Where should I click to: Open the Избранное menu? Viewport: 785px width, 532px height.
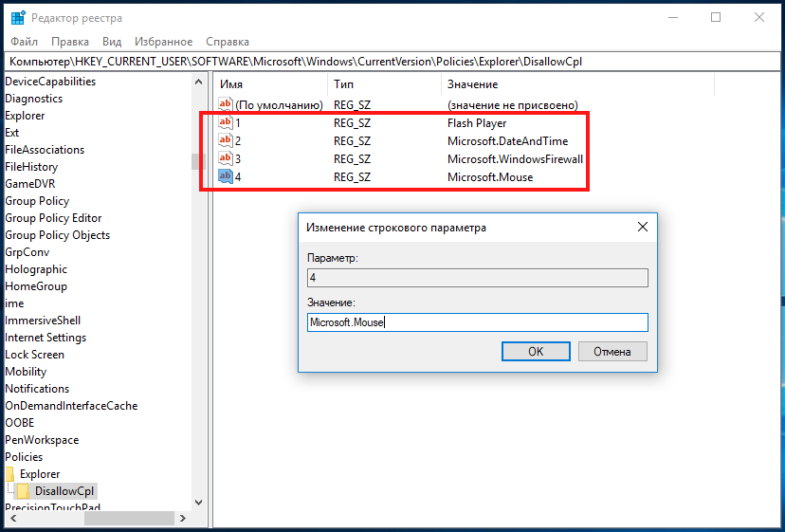pyautogui.click(x=163, y=42)
